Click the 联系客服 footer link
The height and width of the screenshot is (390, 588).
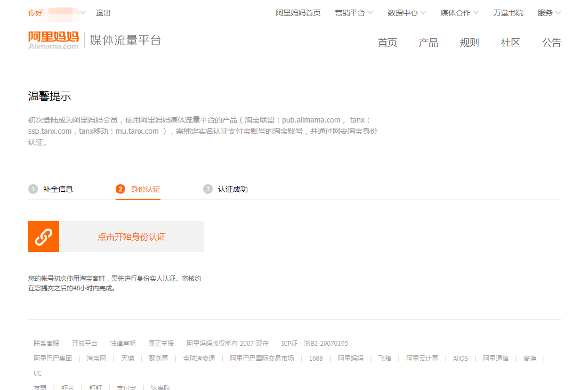tap(46, 344)
